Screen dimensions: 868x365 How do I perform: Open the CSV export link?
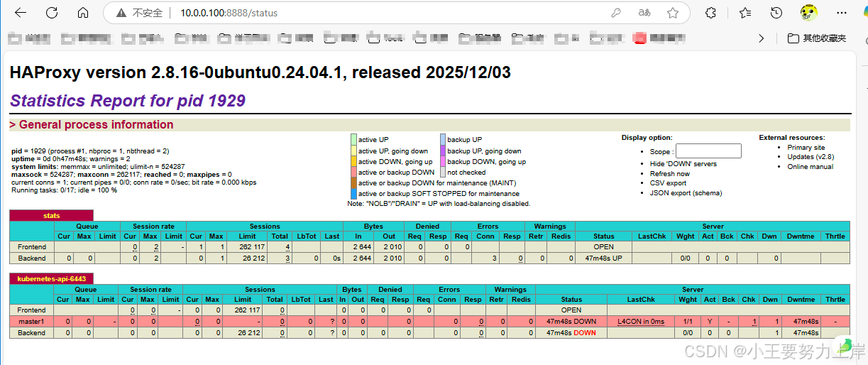pyautogui.click(x=668, y=183)
